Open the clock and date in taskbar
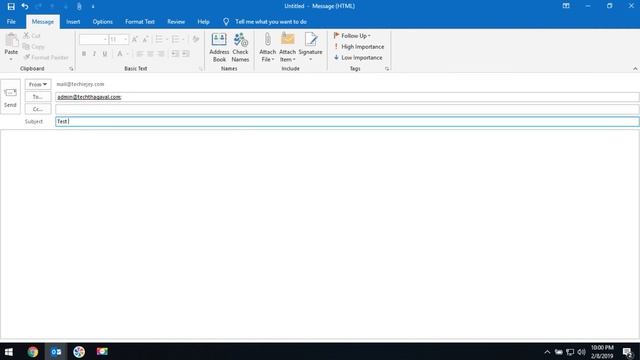 point(602,351)
